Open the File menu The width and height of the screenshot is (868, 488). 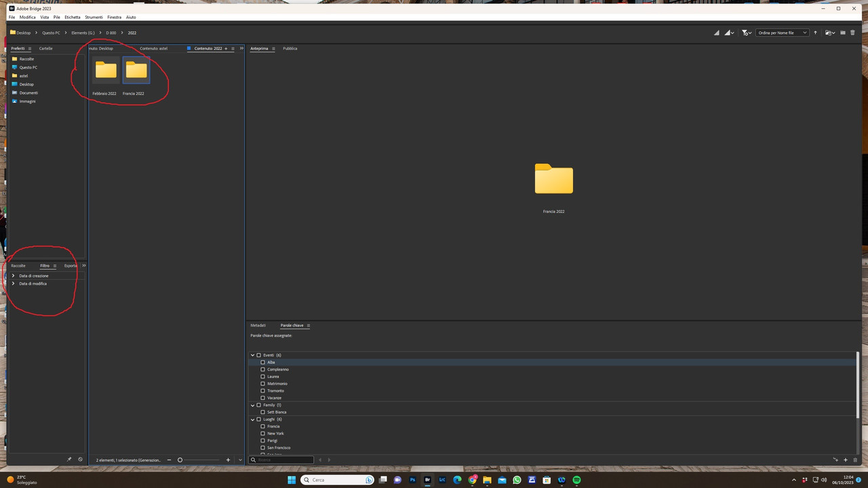[x=12, y=17]
